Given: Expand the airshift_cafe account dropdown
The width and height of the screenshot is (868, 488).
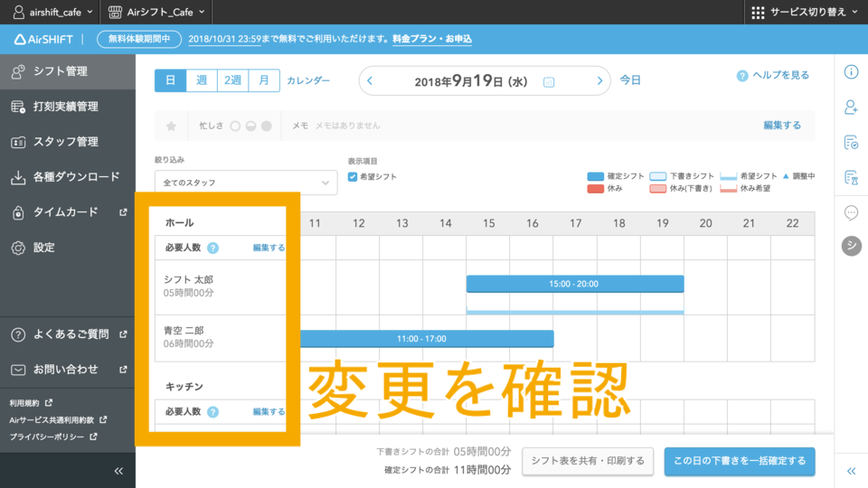Looking at the screenshot, I should [53, 12].
